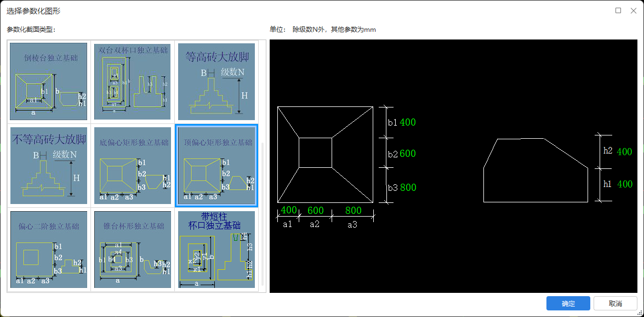Edit the h2 value 400

point(625,151)
